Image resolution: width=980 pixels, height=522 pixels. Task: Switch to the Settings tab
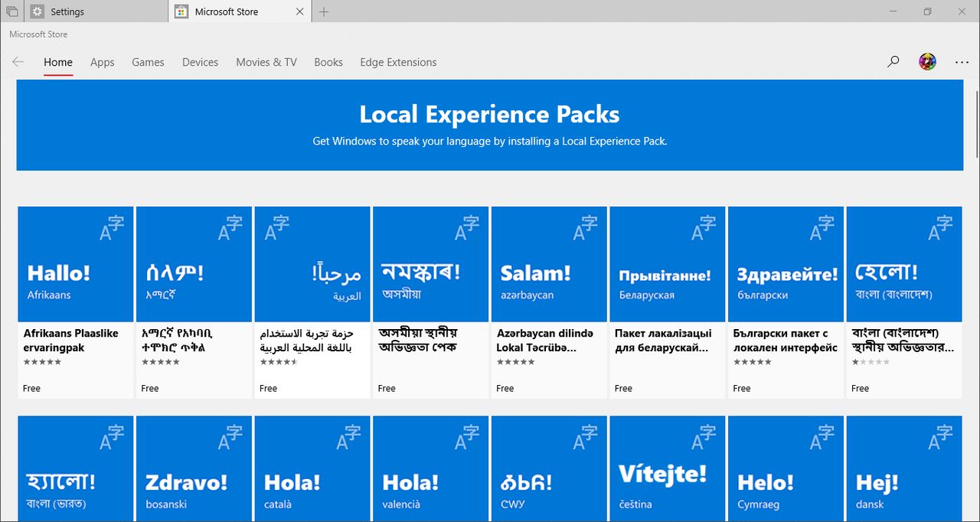pyautogui.click(x=96, y=11)
